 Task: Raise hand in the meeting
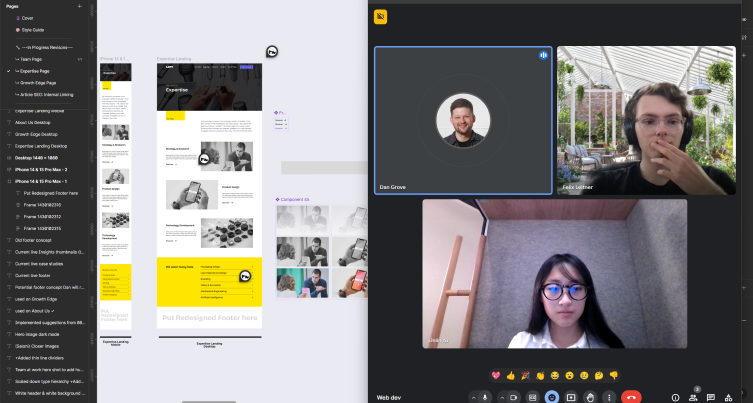pyautogui.click(x=590, y=397)
